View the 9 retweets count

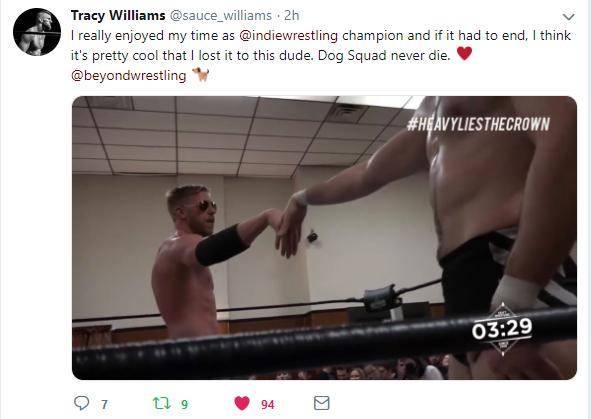pyautogui.click(x=184, y=405)
